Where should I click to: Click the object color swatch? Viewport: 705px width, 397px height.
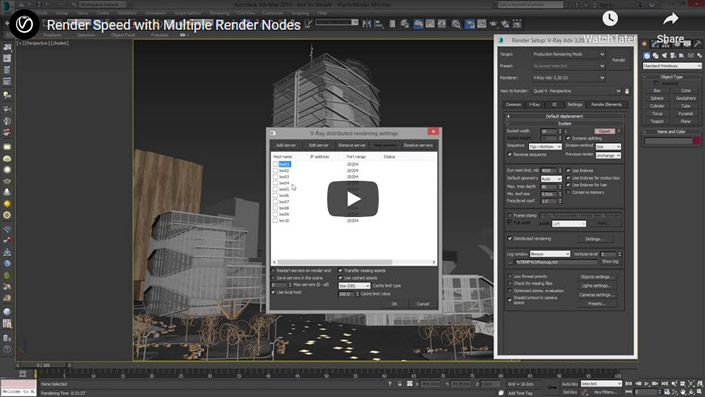pyautogui.click(x=697, y=141)
